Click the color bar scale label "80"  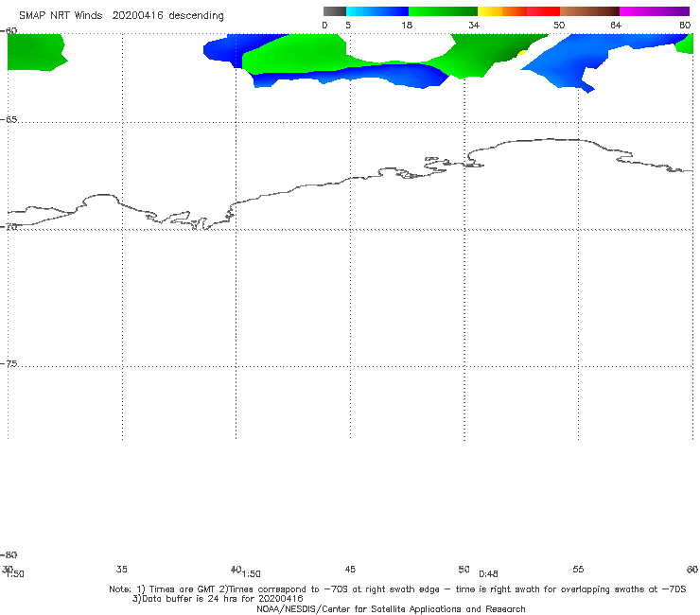pyautogui.click(x=685, y=26)
